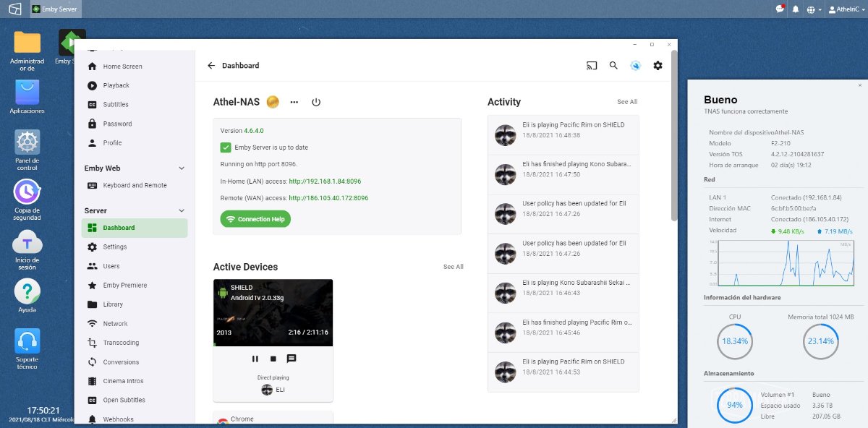This screenshot has height=428, width=868.
Task: Click the ELI user on SHIELD card
Action: pos(273,390)
